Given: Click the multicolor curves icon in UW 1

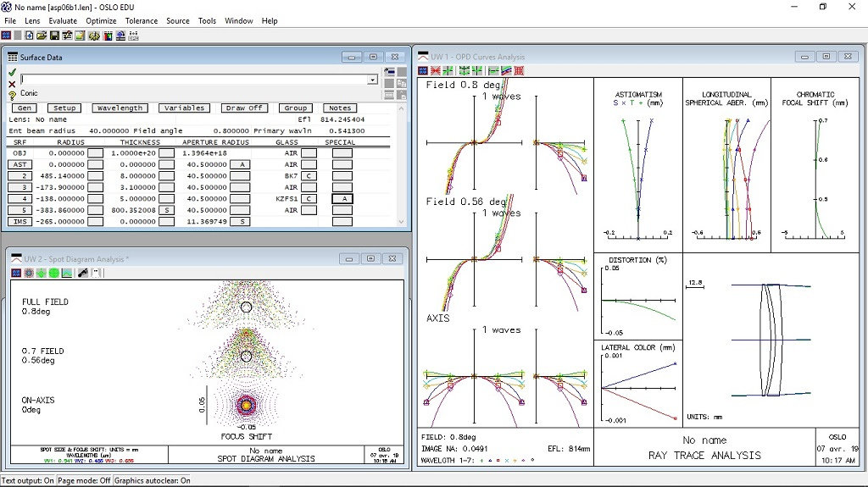Looking at the screenshot, I should click(506, 71).
